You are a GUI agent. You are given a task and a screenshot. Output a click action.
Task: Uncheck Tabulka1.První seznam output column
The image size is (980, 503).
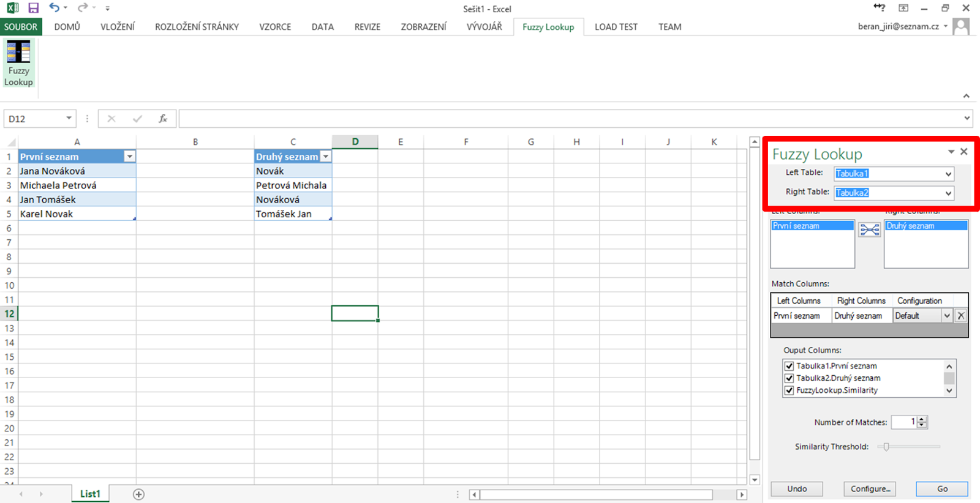pos(790,366)
